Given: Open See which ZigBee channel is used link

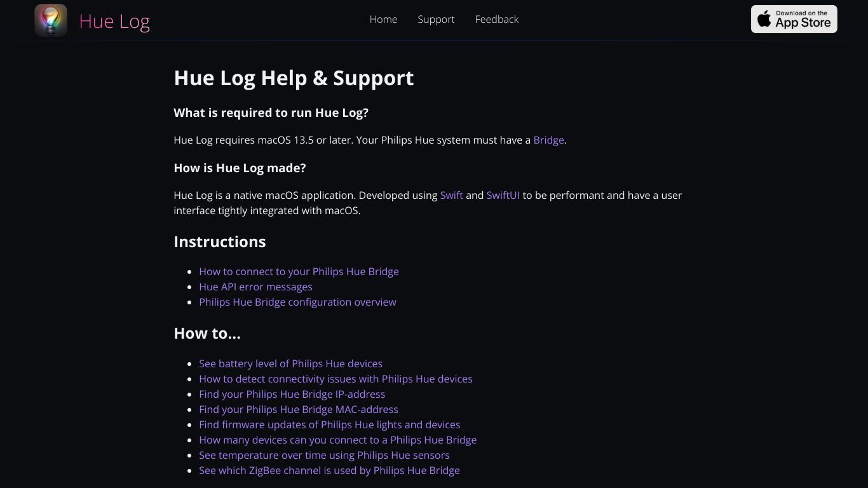Looking at the screenshot, I should point(329,470).
